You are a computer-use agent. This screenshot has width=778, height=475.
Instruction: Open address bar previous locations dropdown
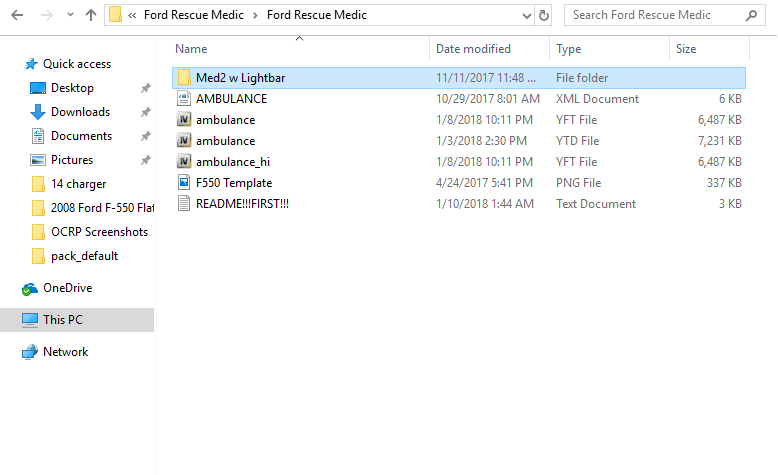pyautogui.click(x=526, y=16)
